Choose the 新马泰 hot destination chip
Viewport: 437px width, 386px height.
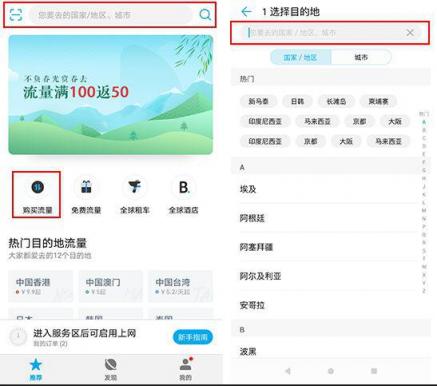pyautogui.click(x=258, y=101)
